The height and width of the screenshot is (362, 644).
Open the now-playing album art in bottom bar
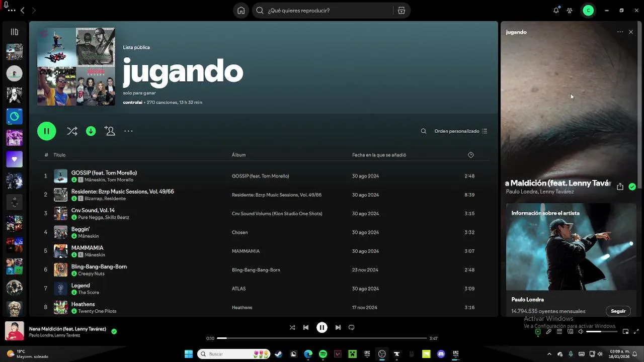[x=15, y=331]
